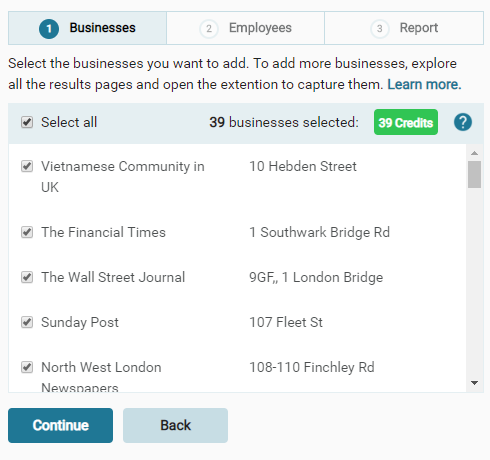Untick the Sunday Post checkbox

tap(27, 322)
